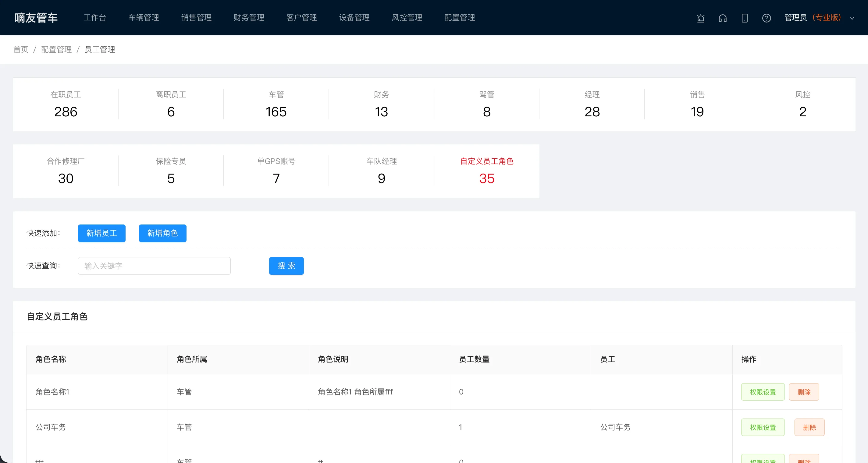This screenshot has width=868, height=463.
Task: Select the 风控 2 stat card
Action: [x=803, y=104]
